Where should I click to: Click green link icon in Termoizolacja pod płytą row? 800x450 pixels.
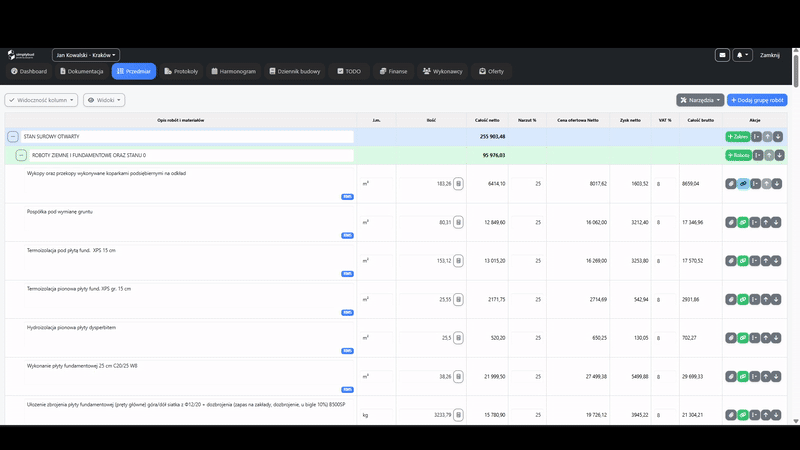[743, 261]
